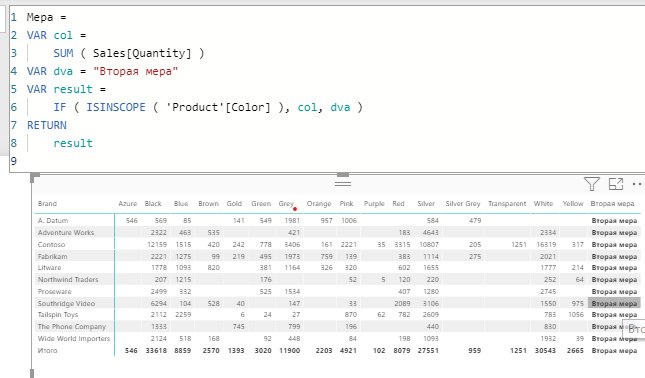The width and height of the screenshot is (645, 378).
Task: Select highlighted Вторая мера cell in Southridge row
Action: pyautogui.click(x=614, y=304)
